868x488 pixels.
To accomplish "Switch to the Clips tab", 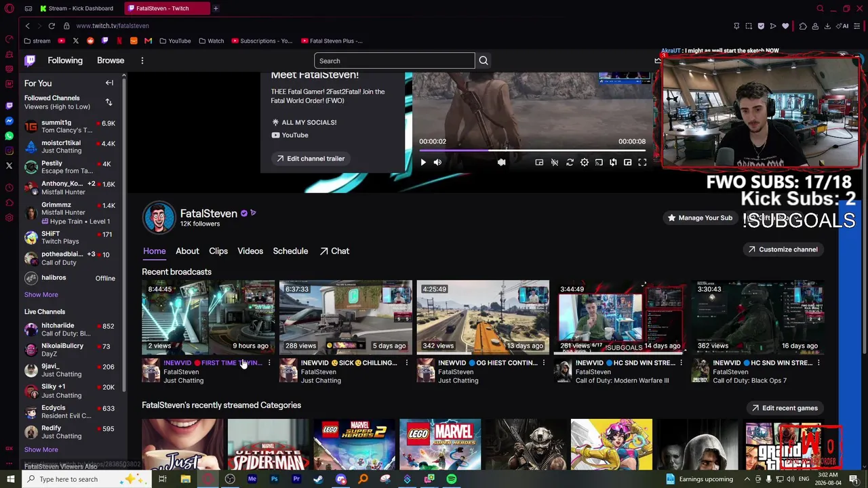I will (x=218, y=251).
